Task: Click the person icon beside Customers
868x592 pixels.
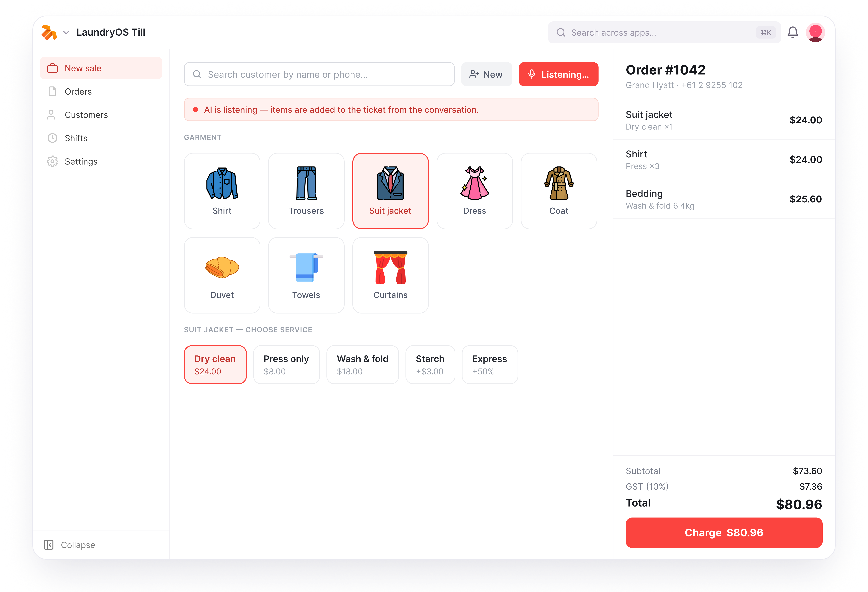Action: pos(51,115)
